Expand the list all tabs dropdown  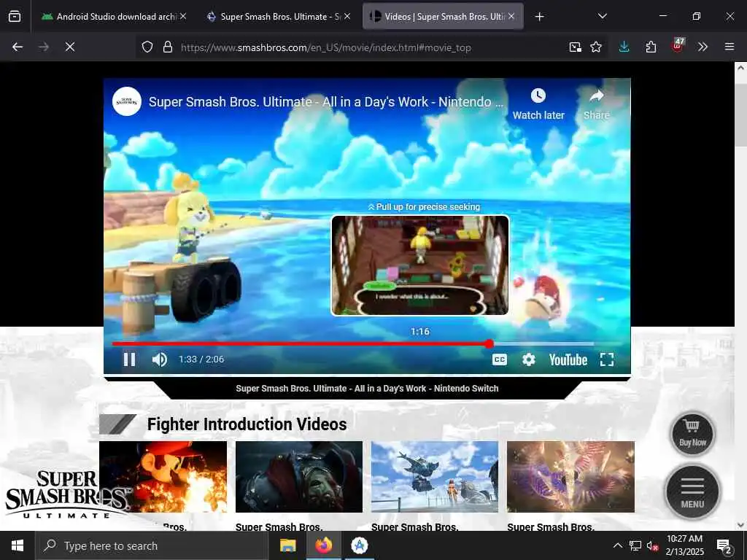602,16
